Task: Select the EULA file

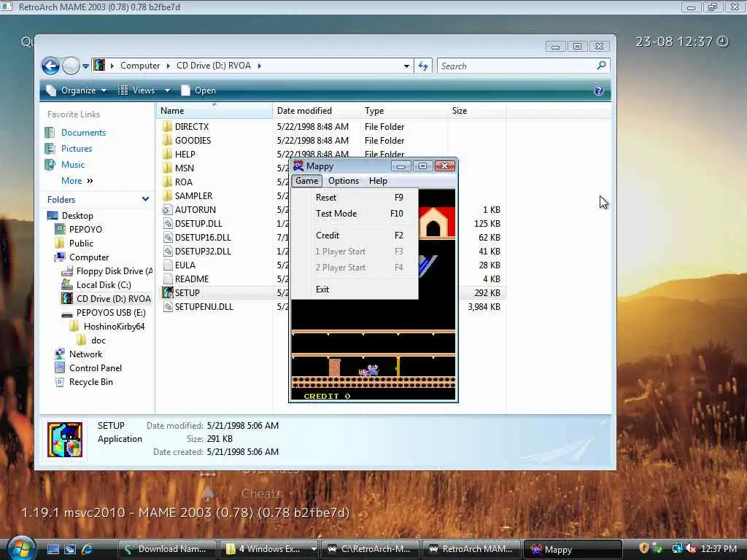Action: pos(185,265)
